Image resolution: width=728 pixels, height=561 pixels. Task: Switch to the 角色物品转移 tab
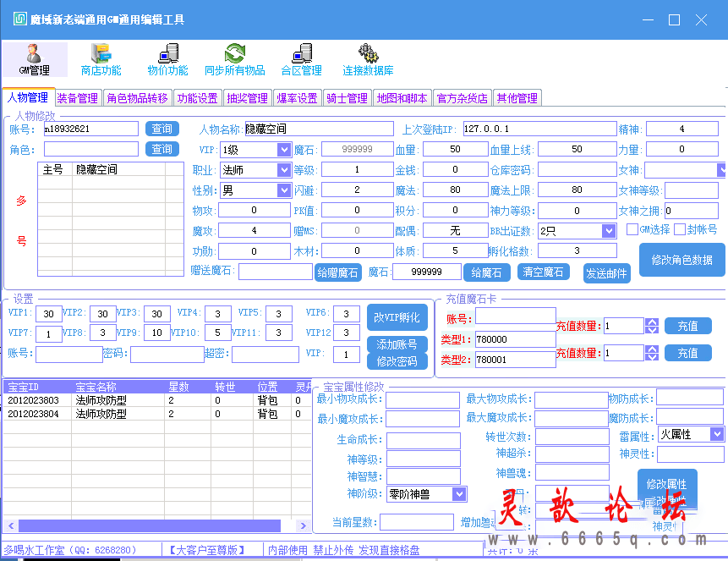[x=137, y=98]
